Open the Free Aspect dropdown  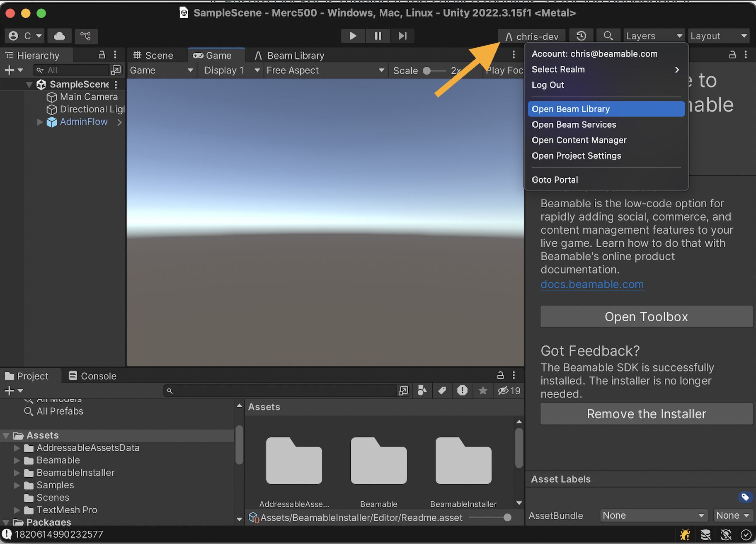tap(325, 70)
